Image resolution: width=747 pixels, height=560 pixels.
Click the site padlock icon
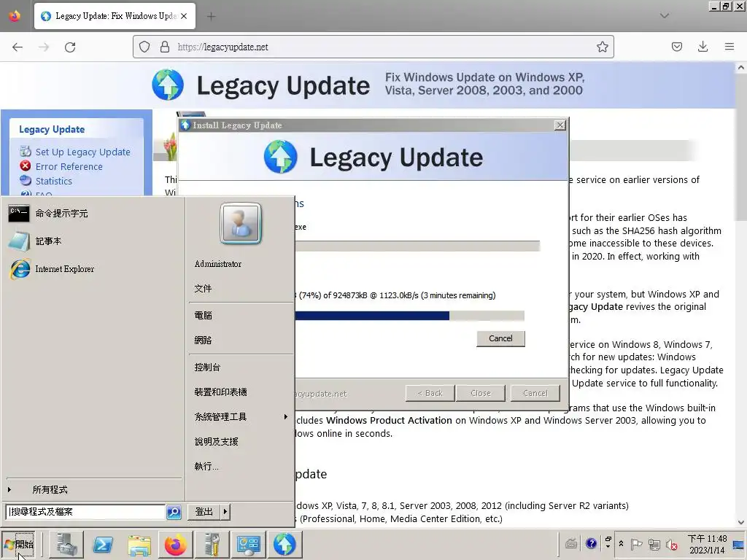pos(165,47)
